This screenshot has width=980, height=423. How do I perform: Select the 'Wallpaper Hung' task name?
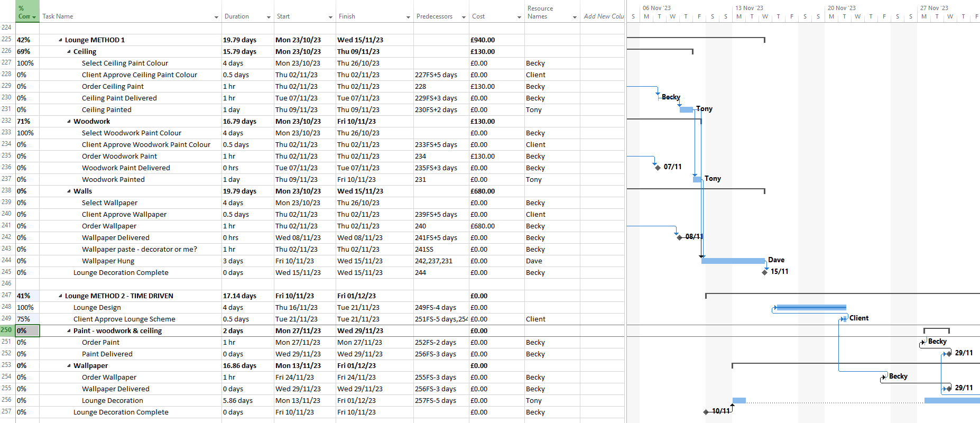(108, 261)
